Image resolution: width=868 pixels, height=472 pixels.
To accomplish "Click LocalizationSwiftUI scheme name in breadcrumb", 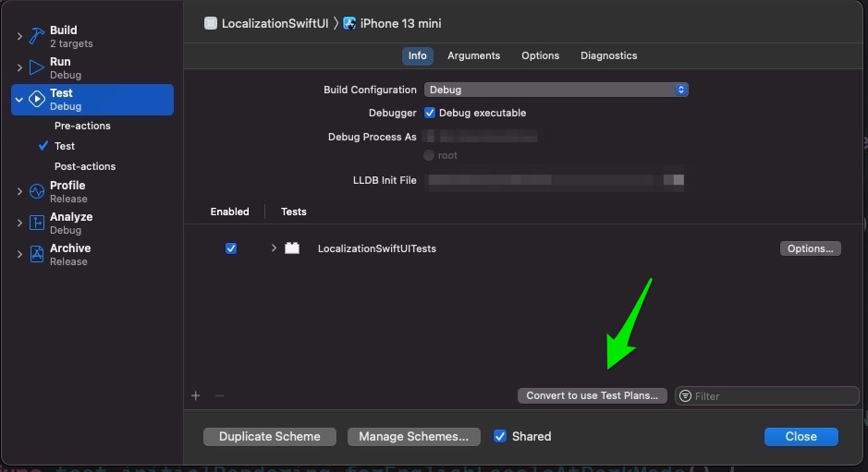I will point(275,23).
